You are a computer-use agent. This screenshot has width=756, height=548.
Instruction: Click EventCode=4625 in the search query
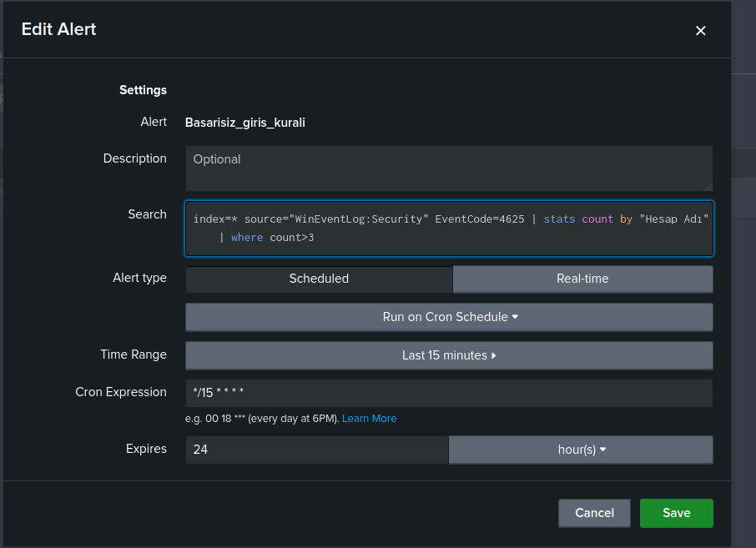(x=480, y=219)
